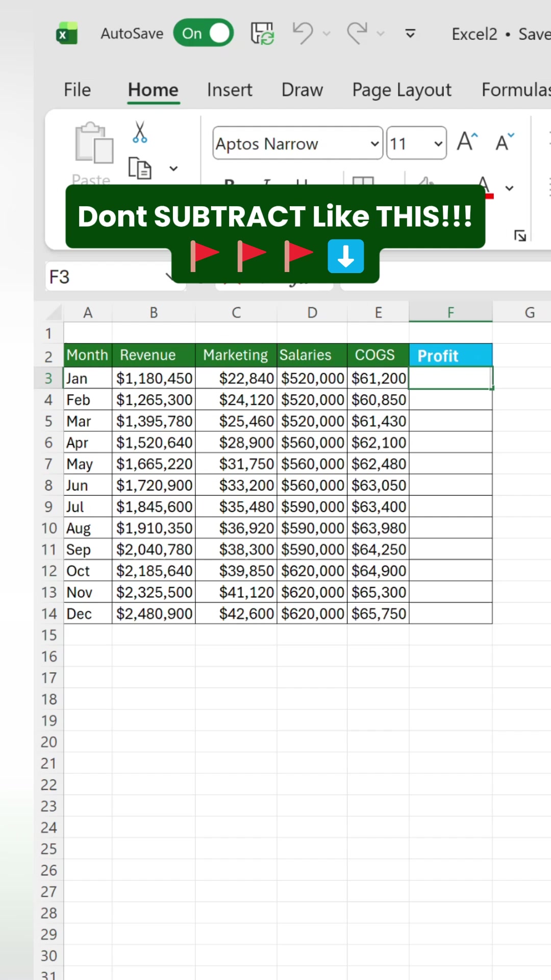Toggle the AutoSave switch off

click(204, 33)
